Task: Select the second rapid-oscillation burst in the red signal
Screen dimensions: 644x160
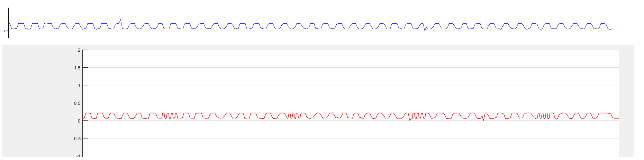Action: (x=293, y=116)
